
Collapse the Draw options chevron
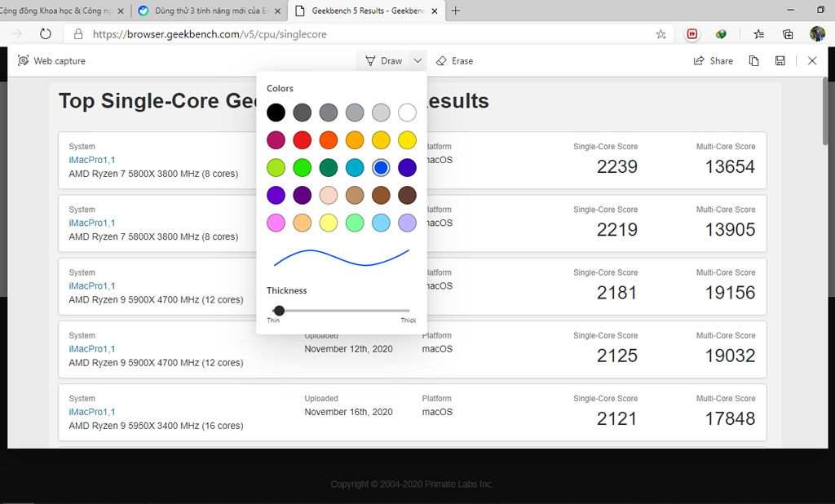[x=418, y=60]
